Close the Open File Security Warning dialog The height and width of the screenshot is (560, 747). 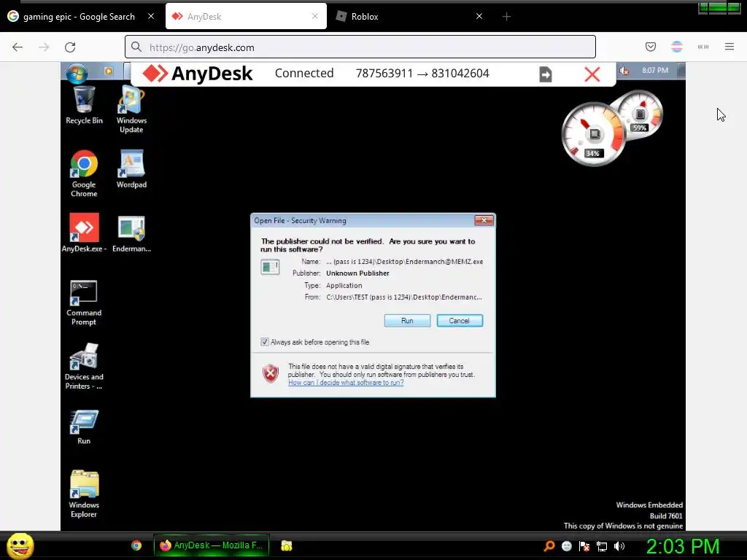click(484, 220)
